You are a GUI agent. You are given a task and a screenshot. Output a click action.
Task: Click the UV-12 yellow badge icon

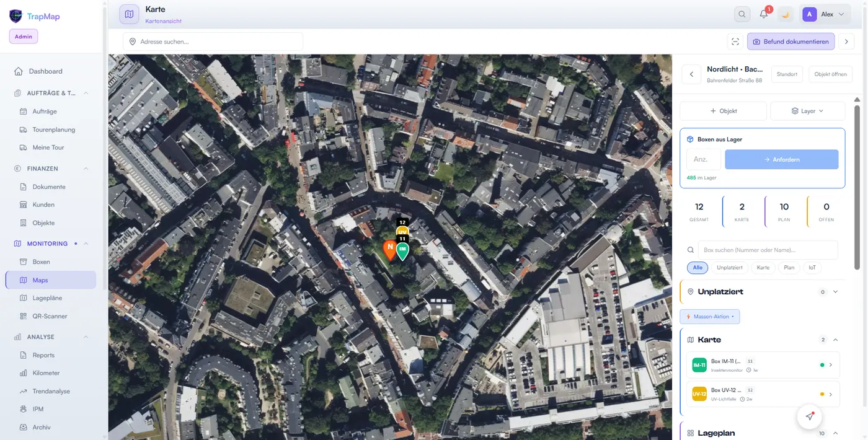[x=699, y=394]
